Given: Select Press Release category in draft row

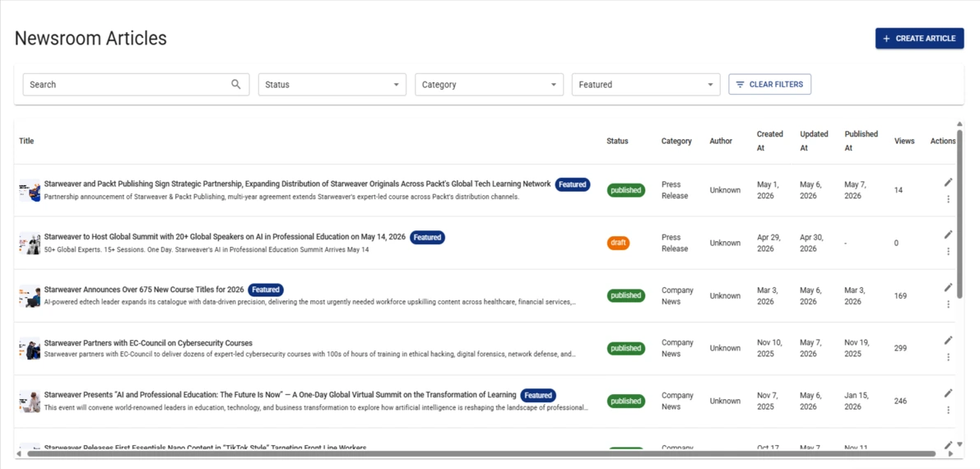Looking at the screenshot, I should pos(675,243).
